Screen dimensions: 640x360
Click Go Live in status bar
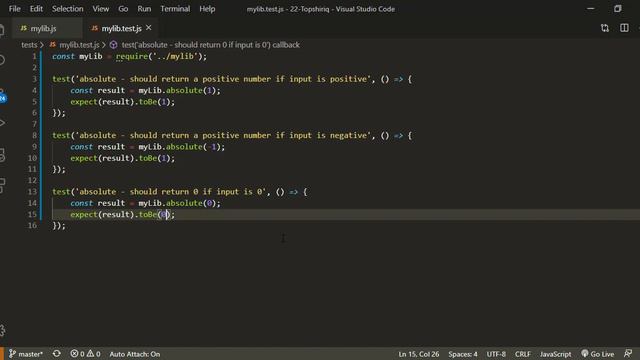point(598,354)
